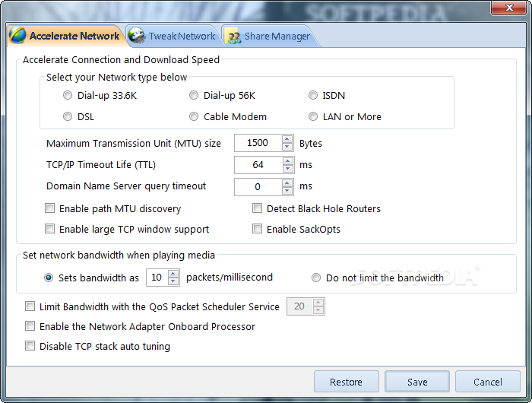Image resolution: width=532 pixels, height=403 pixels.
Task: Click the TTL value input field
Action: (x=258, y=165)
